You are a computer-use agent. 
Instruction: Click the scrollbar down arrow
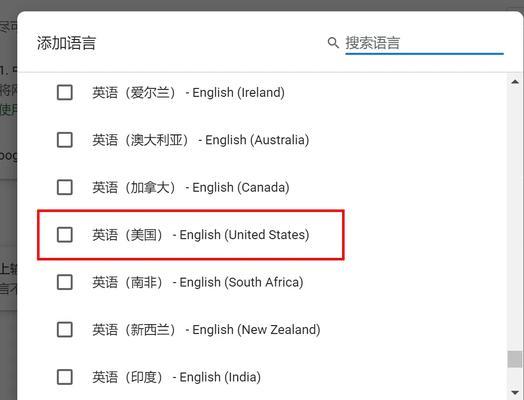pyautogui.click(x=515, y=393)
